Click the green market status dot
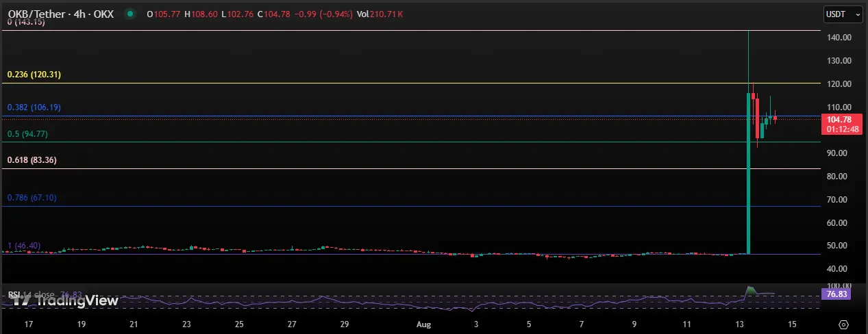 (x=129, y=12)
